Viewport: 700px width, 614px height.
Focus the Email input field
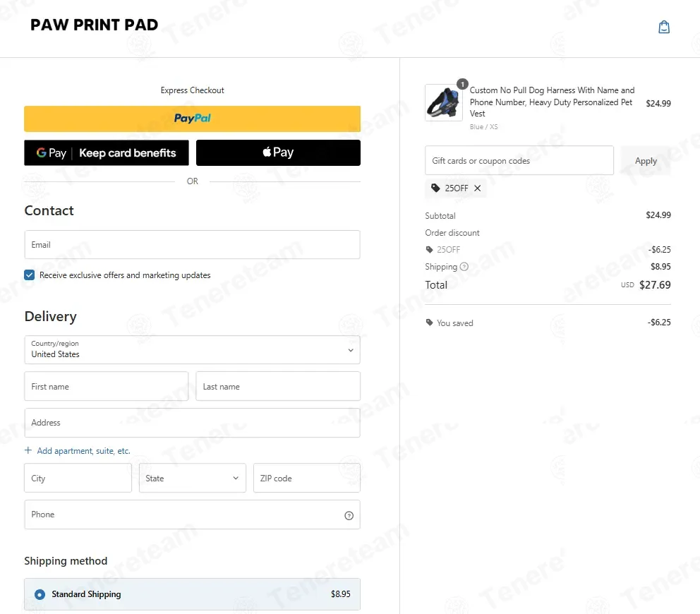click(193, 245)
